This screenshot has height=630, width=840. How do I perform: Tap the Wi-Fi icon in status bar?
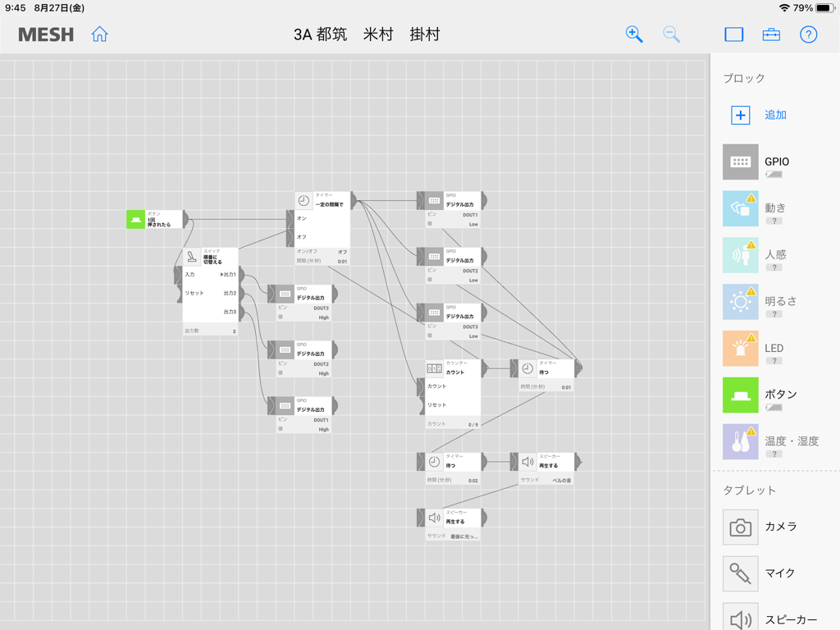click(785, 8)
